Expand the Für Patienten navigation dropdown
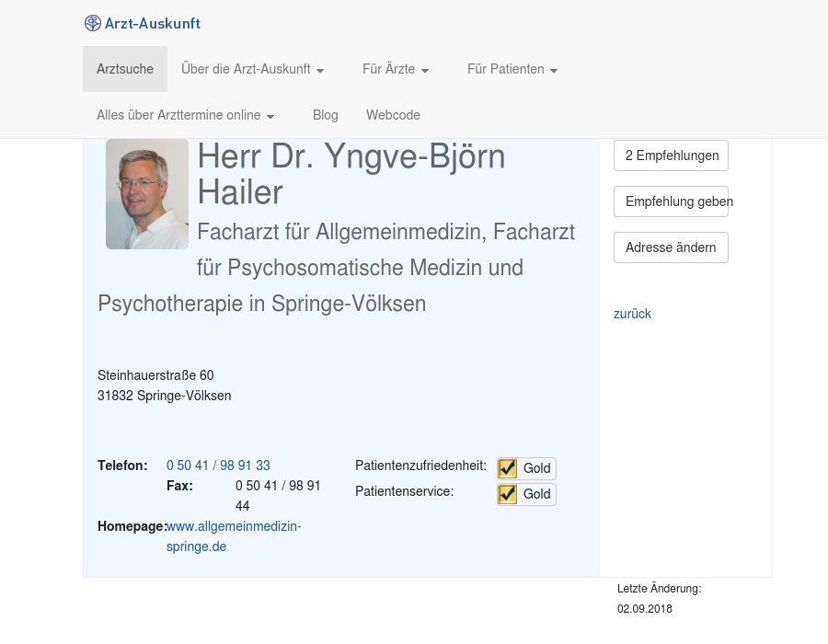Image resolution: width=828 pixels, height=644 pixels. point(505,69)
